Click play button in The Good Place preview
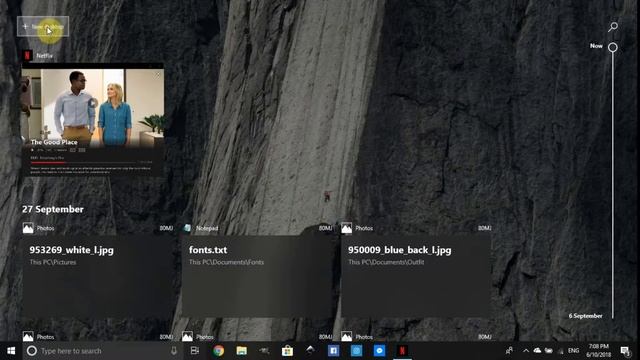 pyautogui.click(x=93, y=103)
